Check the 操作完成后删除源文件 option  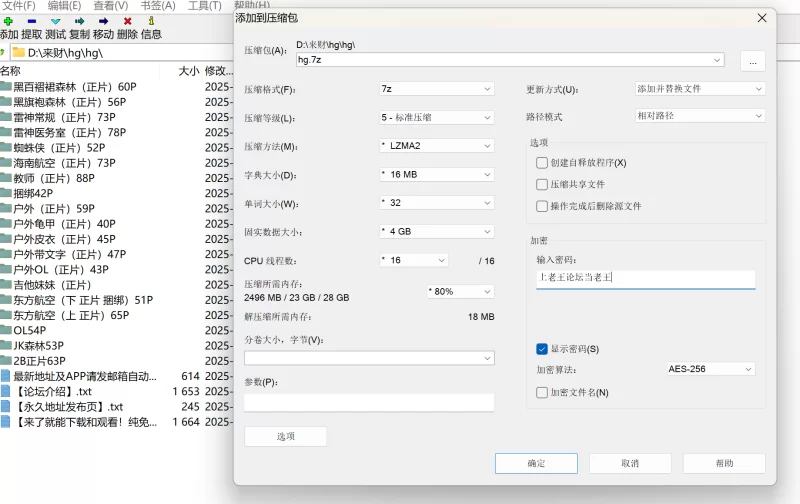542,206
